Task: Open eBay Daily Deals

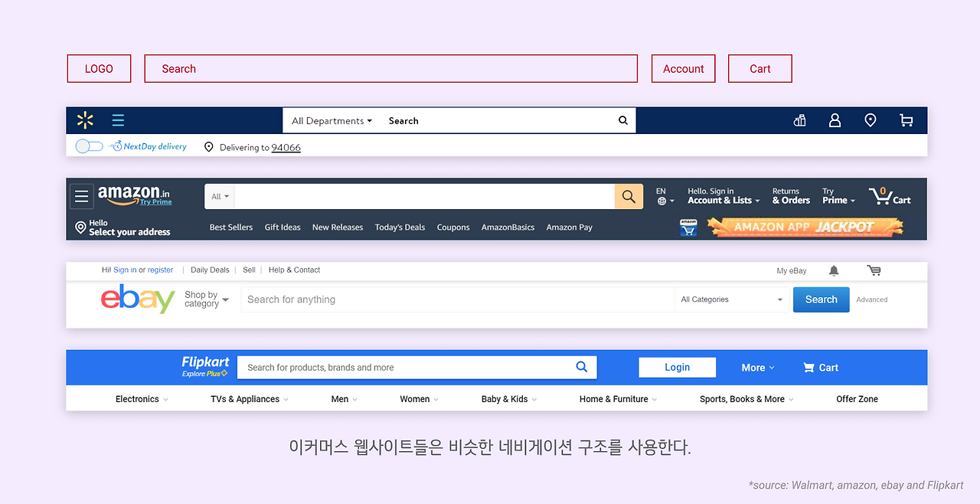Action: point(210,270)
